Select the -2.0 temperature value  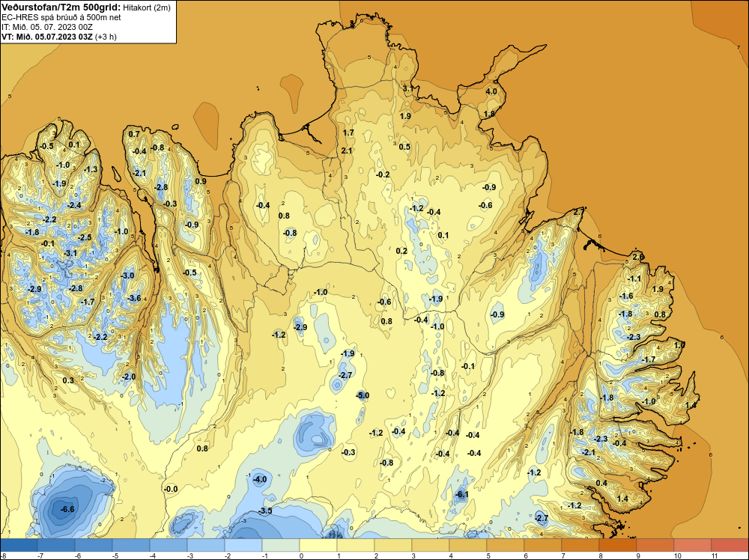(x=129, y=377)
